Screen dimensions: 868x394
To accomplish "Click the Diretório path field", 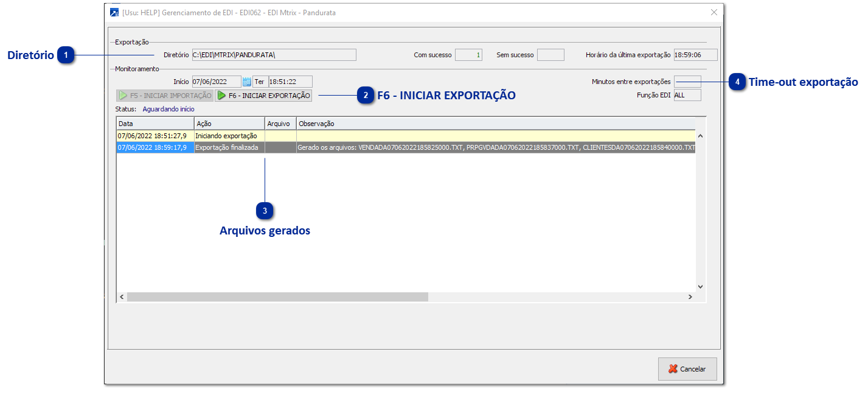I will (274, 55).
